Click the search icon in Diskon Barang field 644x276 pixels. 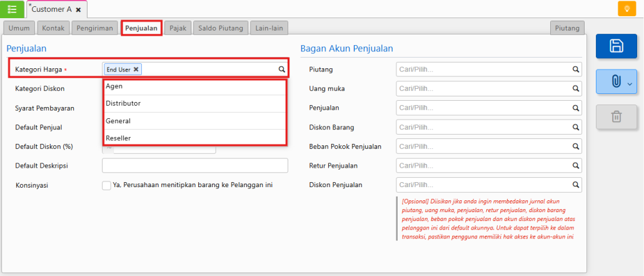576,127
